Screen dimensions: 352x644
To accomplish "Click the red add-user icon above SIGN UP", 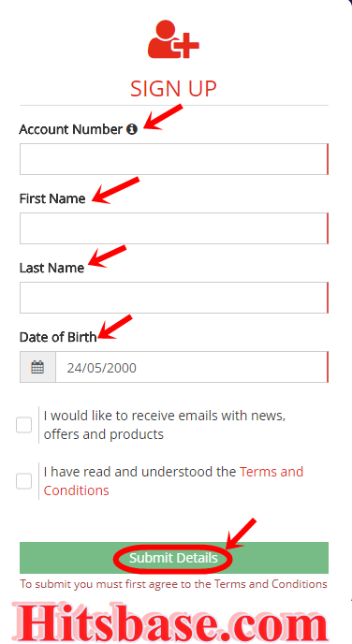I will [173, 39].
